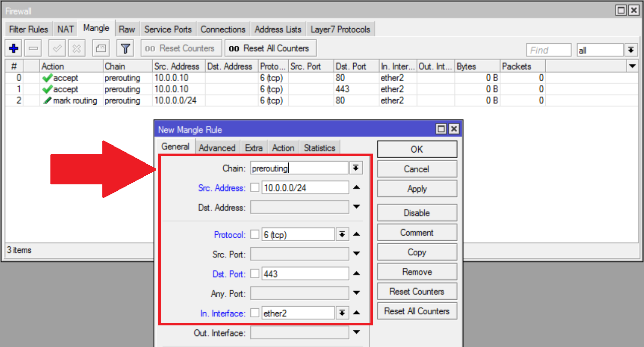This screenshot has height=347, width=644.
Task: Click Reset All Counters in Firewall toolbar
Action: pyautogui.click(x=271, y=48)
